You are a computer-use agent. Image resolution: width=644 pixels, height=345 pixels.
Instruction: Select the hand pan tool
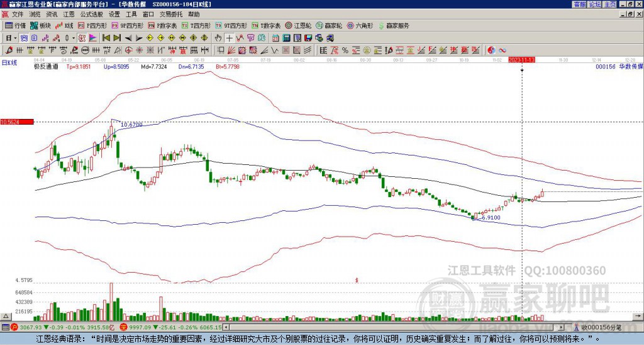218,38
